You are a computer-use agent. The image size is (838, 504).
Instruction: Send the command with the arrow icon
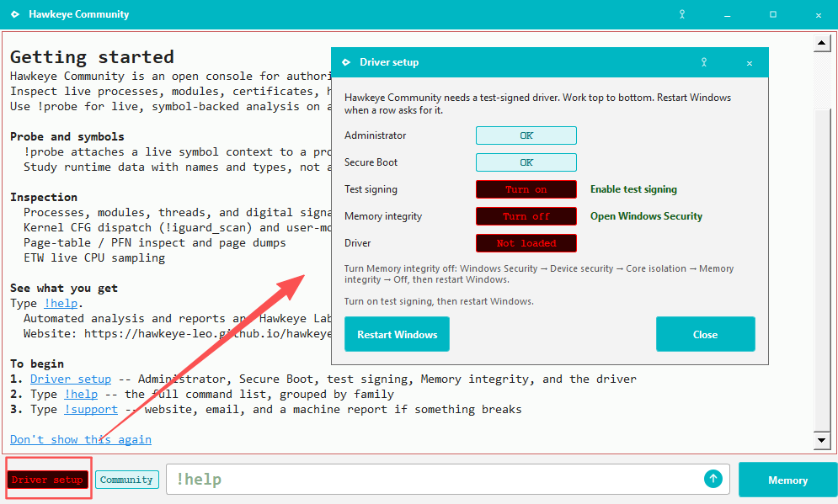[713, 479]
